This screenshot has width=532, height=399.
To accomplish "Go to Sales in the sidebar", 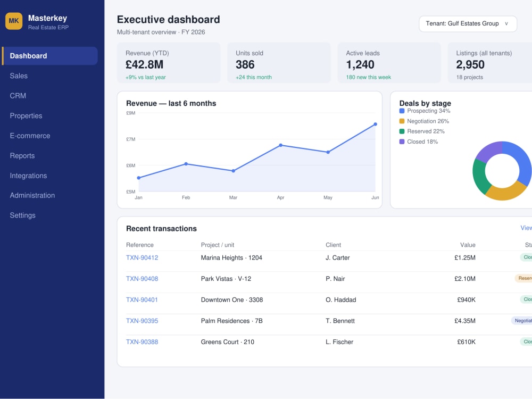I will click(x=19, y=76).
